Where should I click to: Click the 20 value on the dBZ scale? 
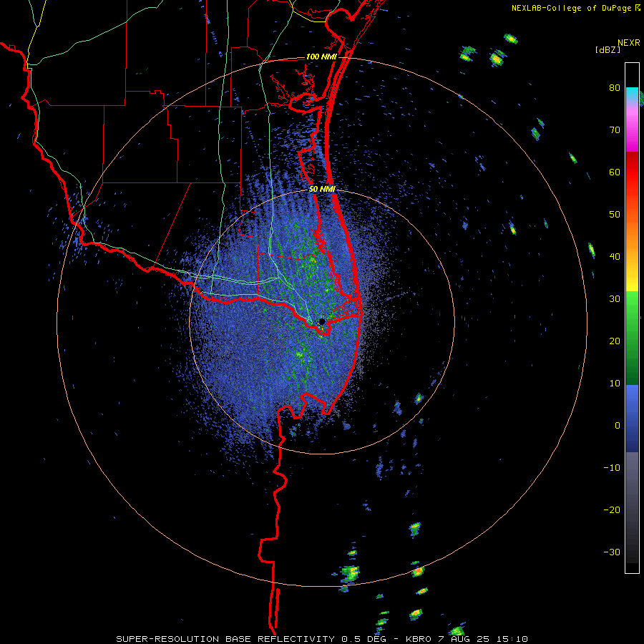point(615,341)
